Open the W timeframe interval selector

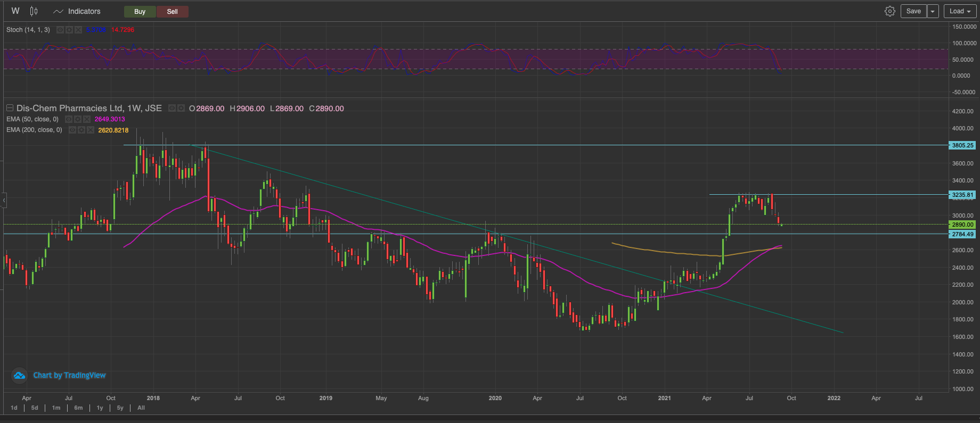[15, 11]
